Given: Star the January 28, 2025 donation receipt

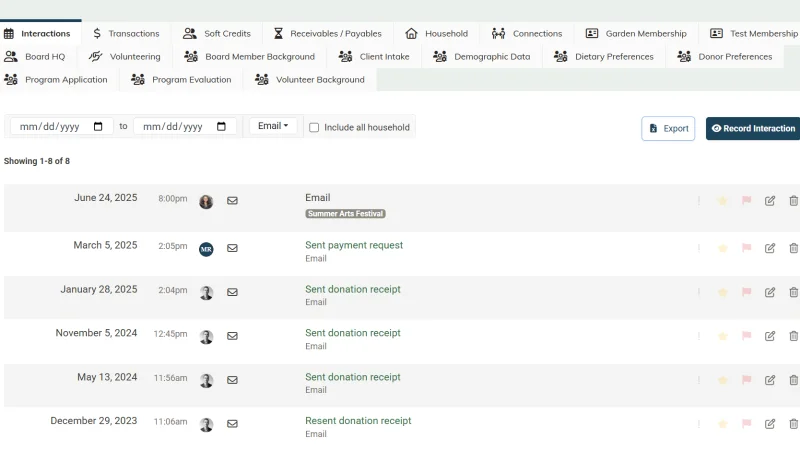Looking at the screenshot, I should 722,292.
